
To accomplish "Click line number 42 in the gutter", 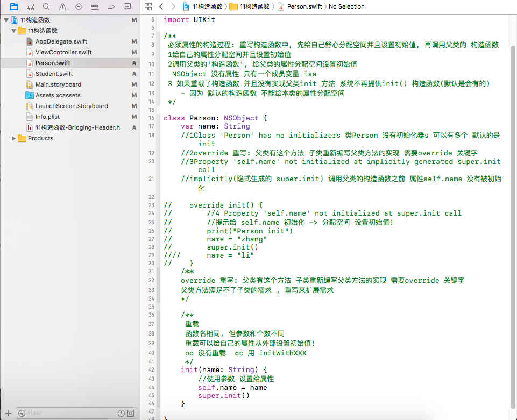I will [151, 370].
